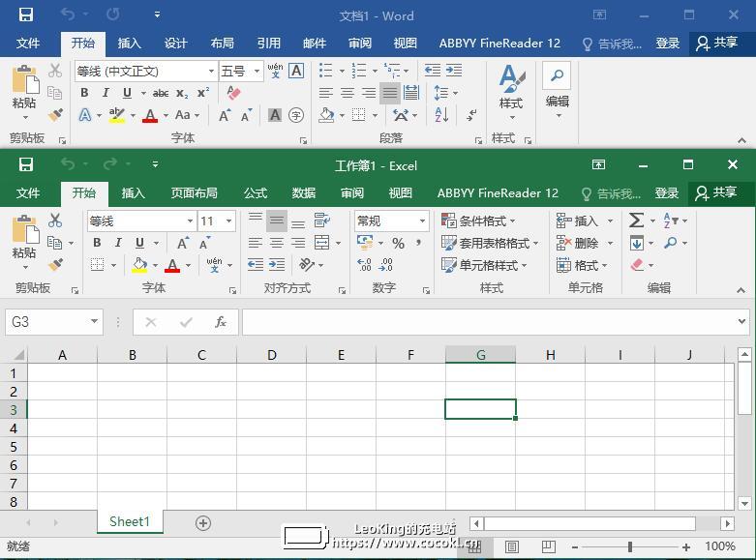Click the Cut scissors icon in Excel
Screen dimensions: 756x560
[55, 221]
